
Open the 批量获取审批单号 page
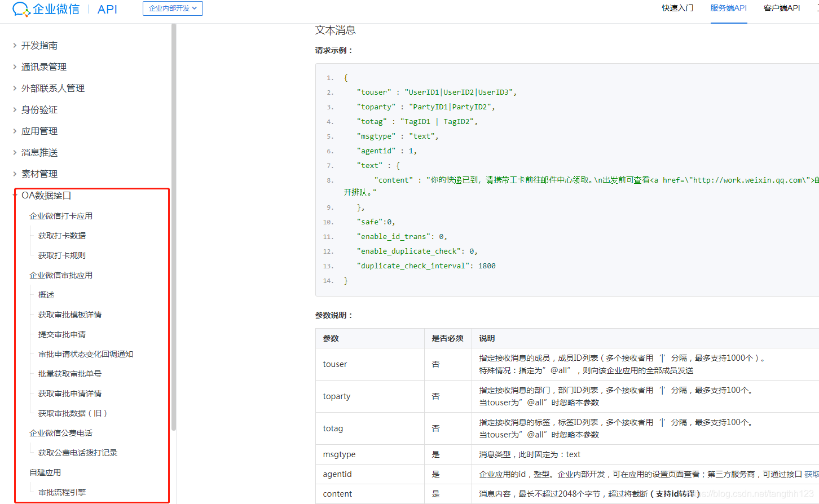coord(70,374)
